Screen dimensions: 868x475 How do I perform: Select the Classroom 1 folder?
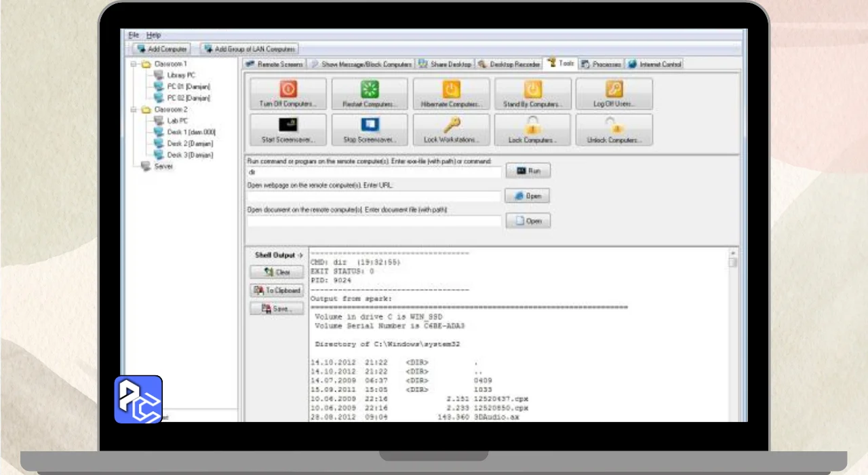point(165,64)
